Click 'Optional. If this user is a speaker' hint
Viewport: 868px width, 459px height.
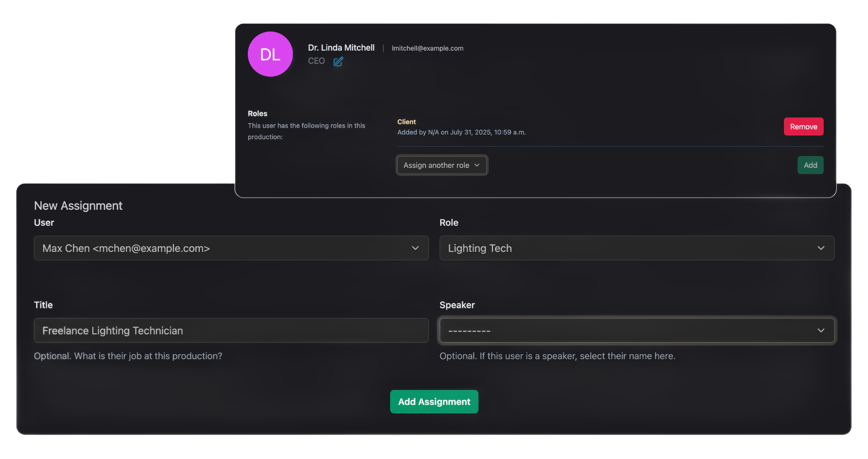point(557,356)
